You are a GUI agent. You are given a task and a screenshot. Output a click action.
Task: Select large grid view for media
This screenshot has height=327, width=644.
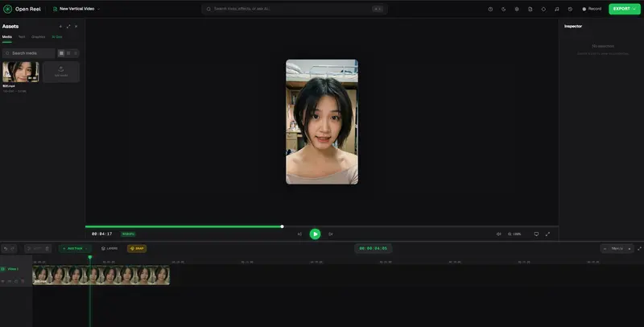coord(61,53)
